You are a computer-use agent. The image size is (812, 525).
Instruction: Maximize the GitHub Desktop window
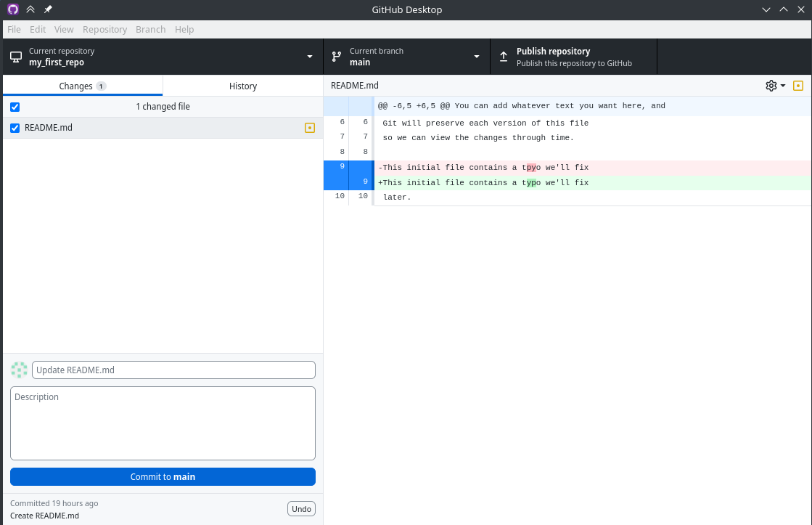784,9
